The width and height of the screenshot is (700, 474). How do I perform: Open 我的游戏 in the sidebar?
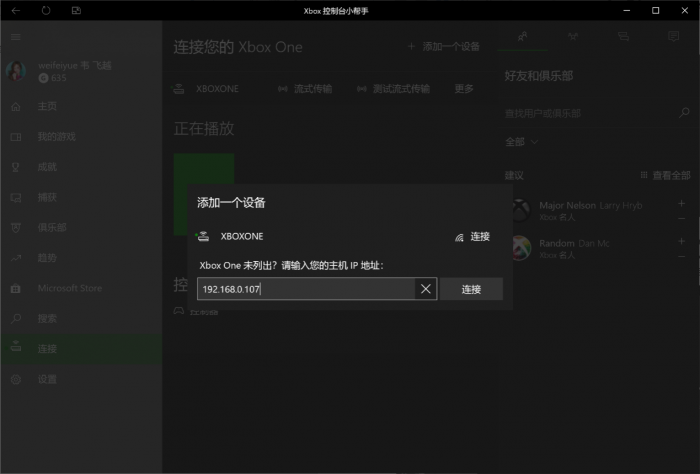tap(81, 137)
